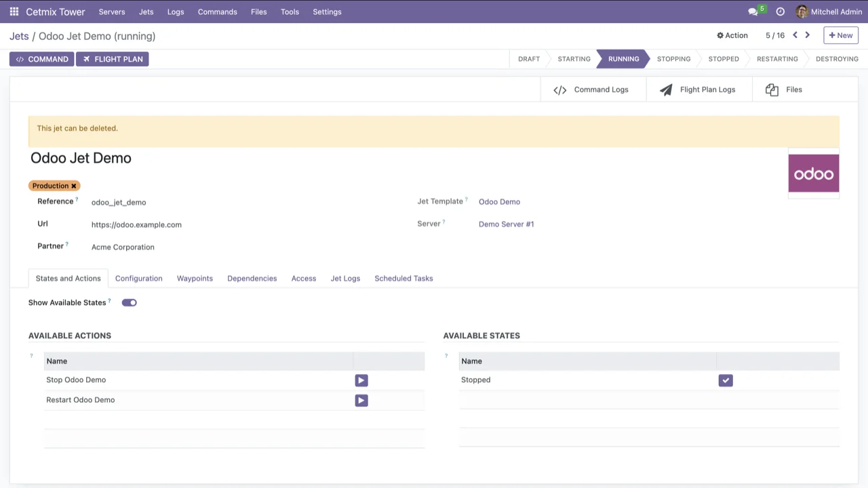Open the Mitchell Admin user menu

click(x=829, y=12)
